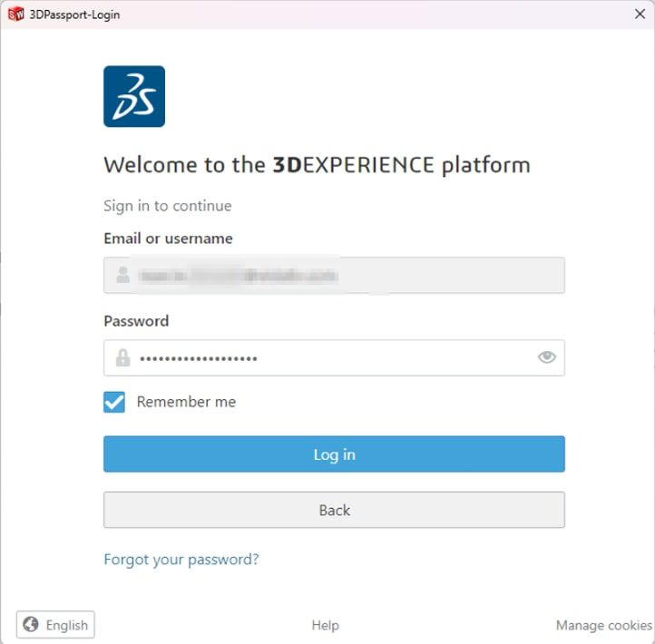Click the Remember me label text
The image size is (655, 644).
[186, 402]
